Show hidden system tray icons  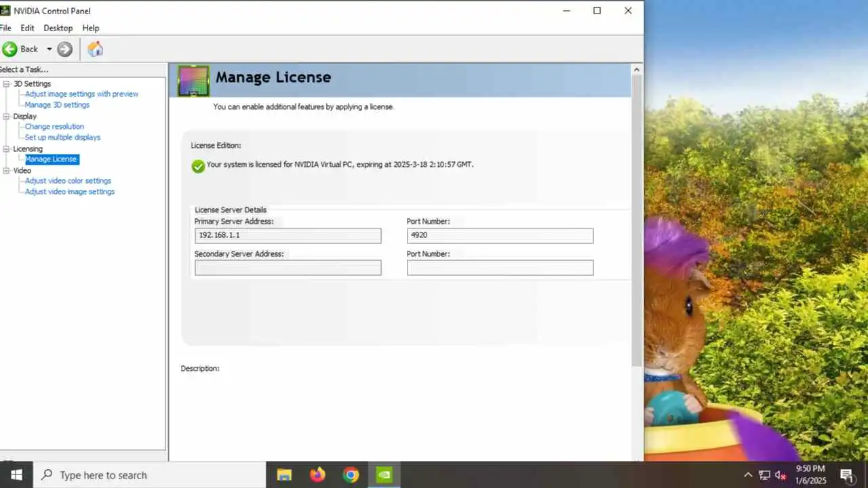tap(748, 475)
